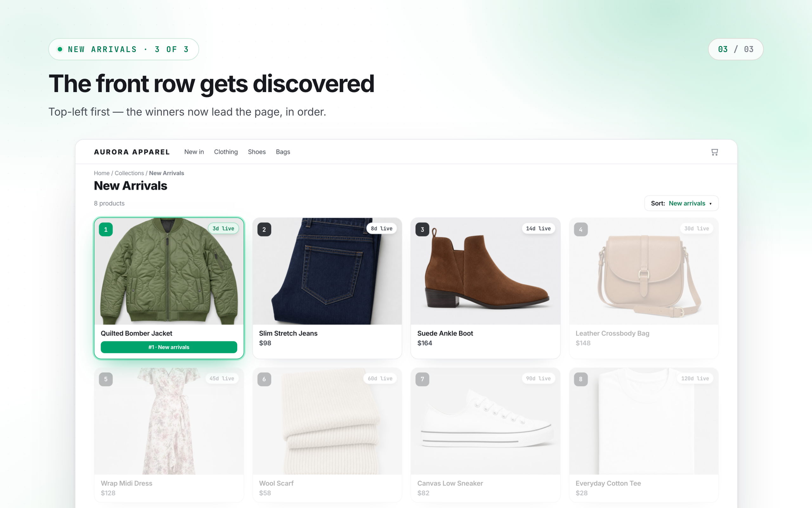The width and height of the screenshot is (812, 508).
Task: Open the Wool Scarf image
Action: click(x=327, y=421)
